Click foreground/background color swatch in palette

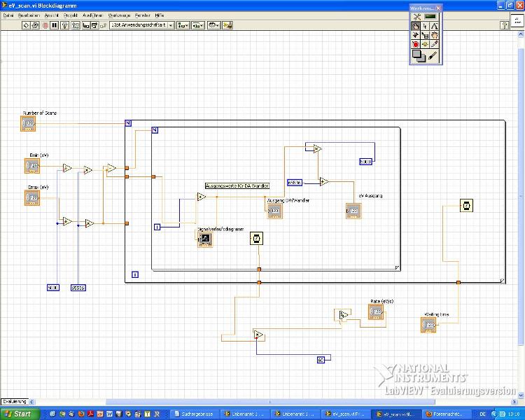[x=418, y=55]
